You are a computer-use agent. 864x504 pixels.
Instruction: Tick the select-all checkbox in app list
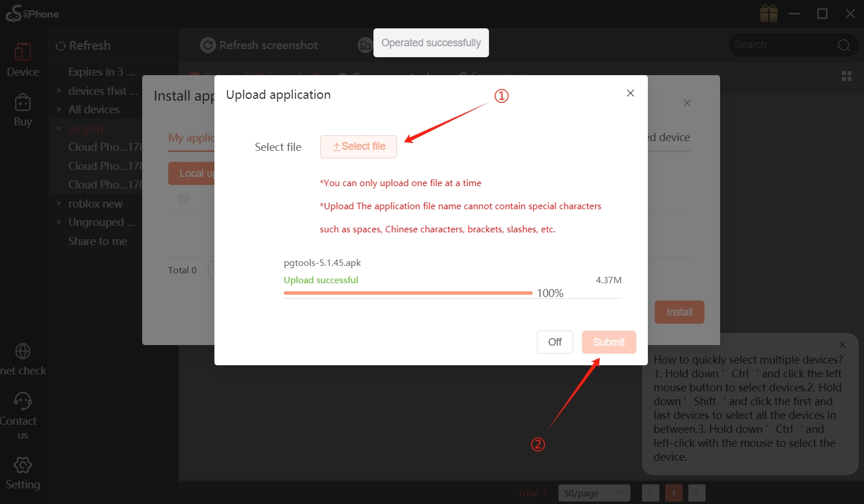(183, 199)
